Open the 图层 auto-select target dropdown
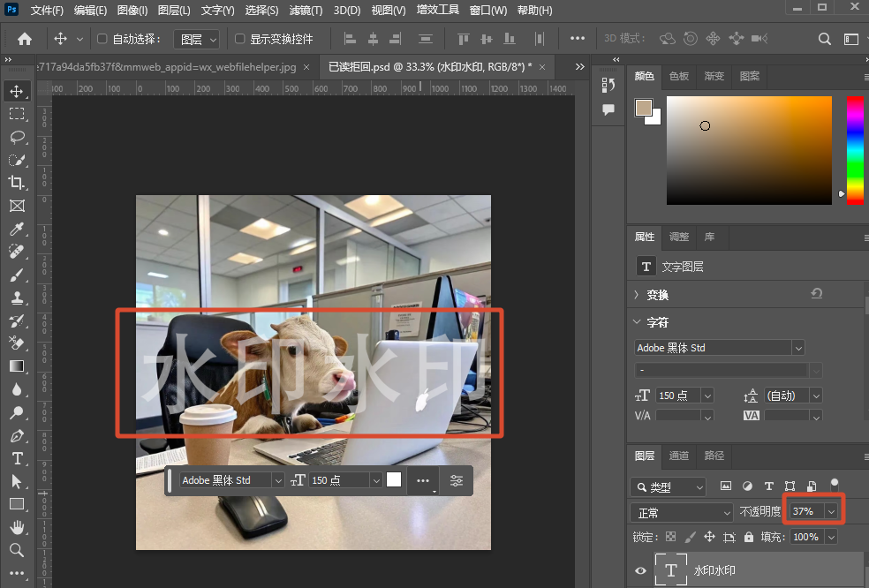Viewport: 869px width, 588px height. 197,40
